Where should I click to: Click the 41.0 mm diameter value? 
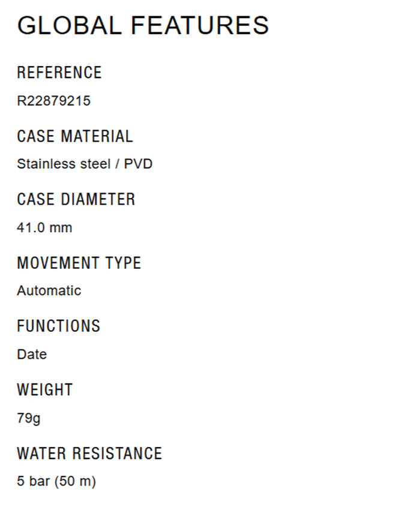tap(44, 227)
